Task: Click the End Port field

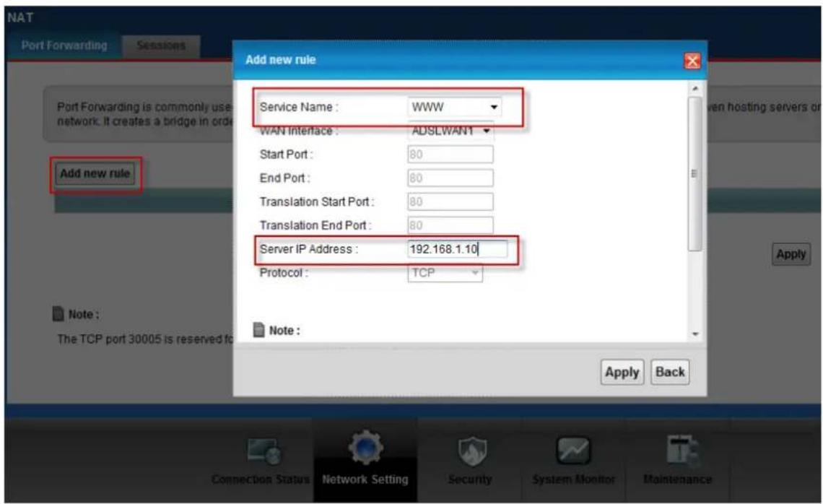Action: [x=450, y=178]
